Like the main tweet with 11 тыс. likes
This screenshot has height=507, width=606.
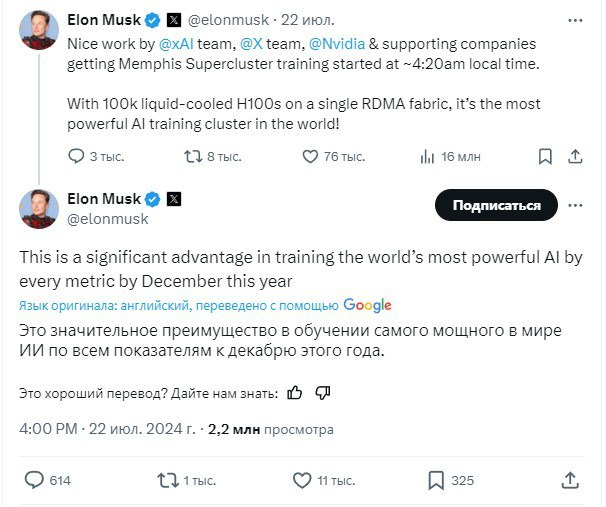(302, 480)
